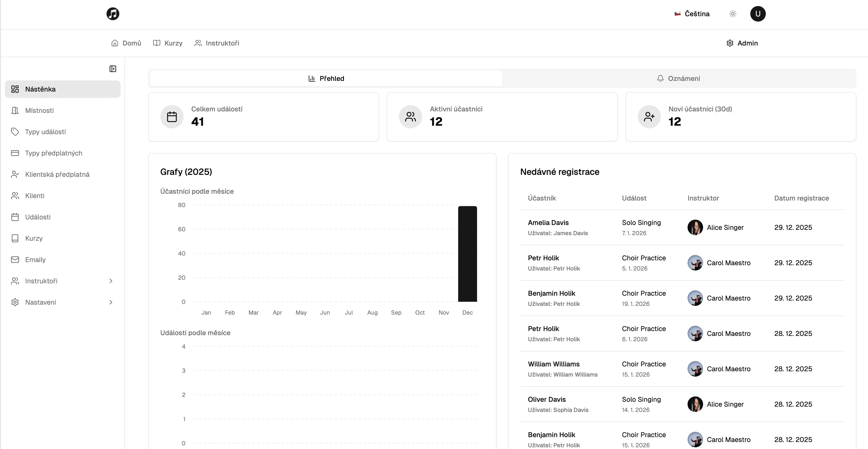Screen dimensions: 868x449
Task: Switch to the Oznámení tab
Action: [679, 78]
